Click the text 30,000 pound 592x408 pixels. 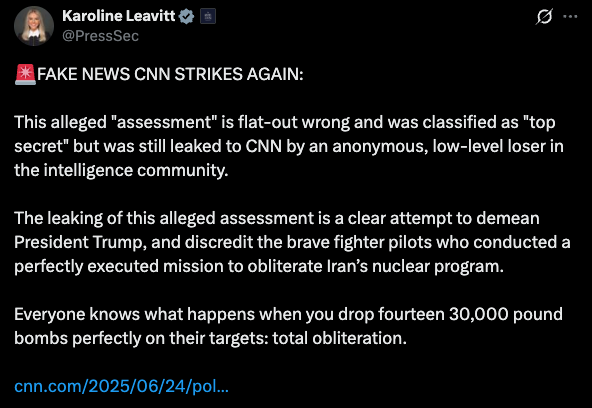coord(506,314)
